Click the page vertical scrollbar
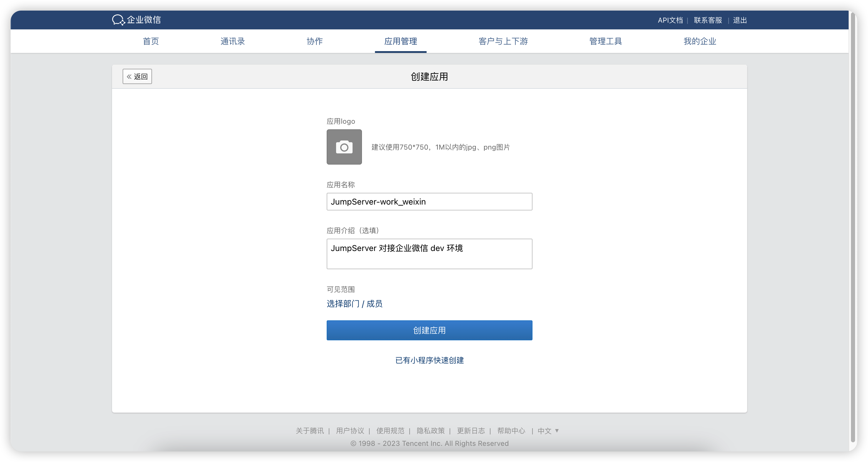 pos(853,228)
